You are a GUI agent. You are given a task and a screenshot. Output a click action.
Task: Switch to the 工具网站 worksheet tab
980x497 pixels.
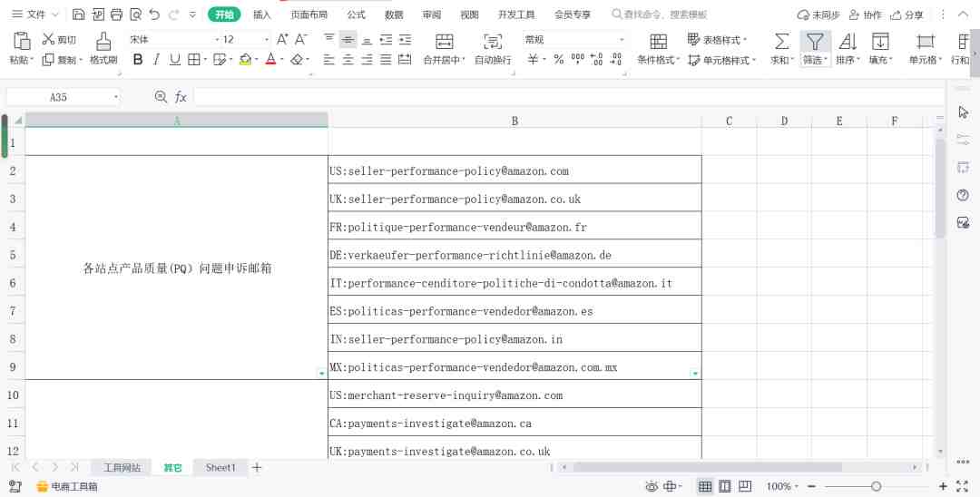[x=122, y=468]
